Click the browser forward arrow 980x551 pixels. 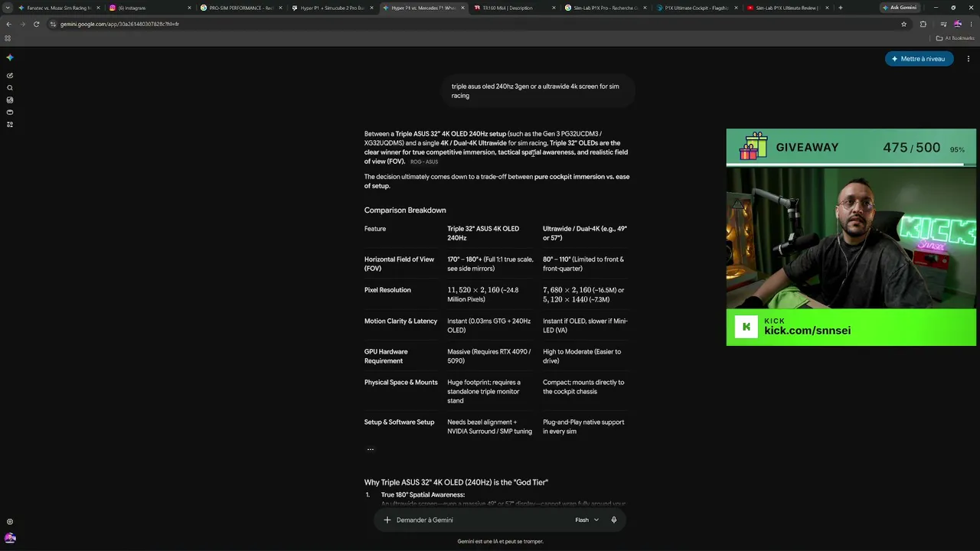click(x=22, y=24)
